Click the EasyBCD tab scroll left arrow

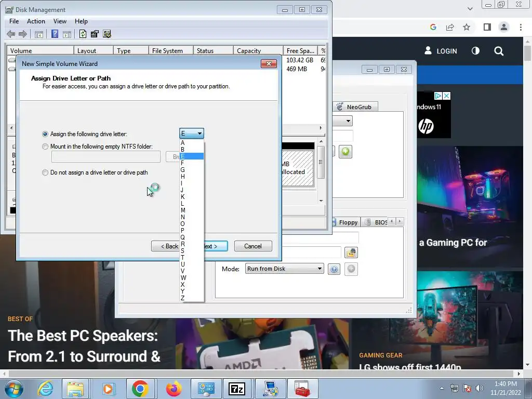click(392, 221)
